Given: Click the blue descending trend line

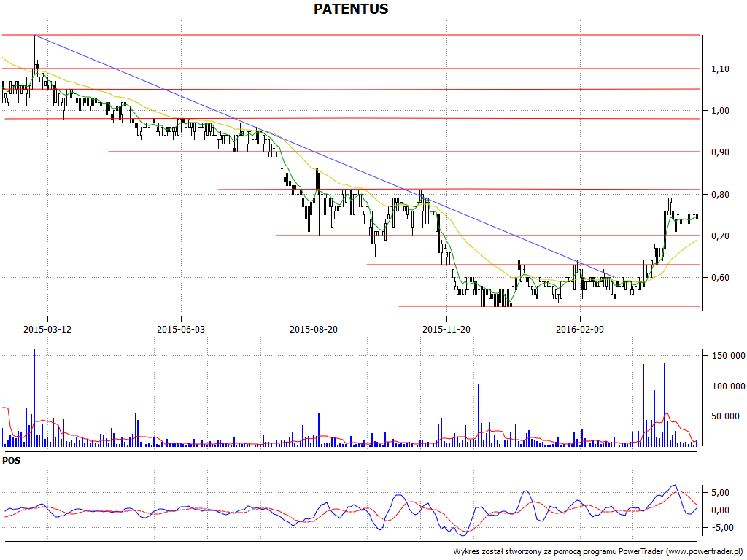Looking at the screenshot, I should point(324,157).
